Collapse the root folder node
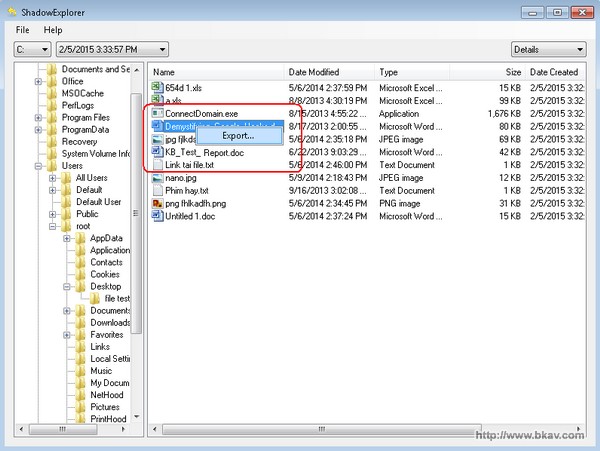 [x=52, y=226]
